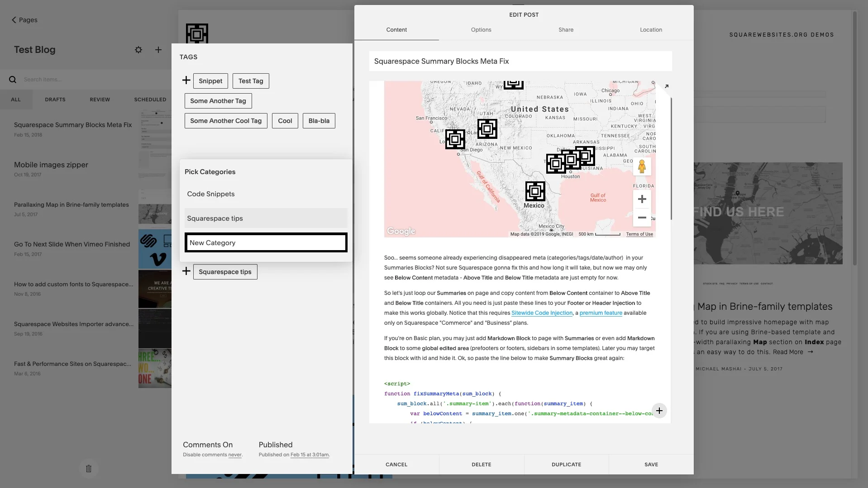Click the map marker near Arizona
Screen dimensions: 868x488
click(x=487, y=129)
